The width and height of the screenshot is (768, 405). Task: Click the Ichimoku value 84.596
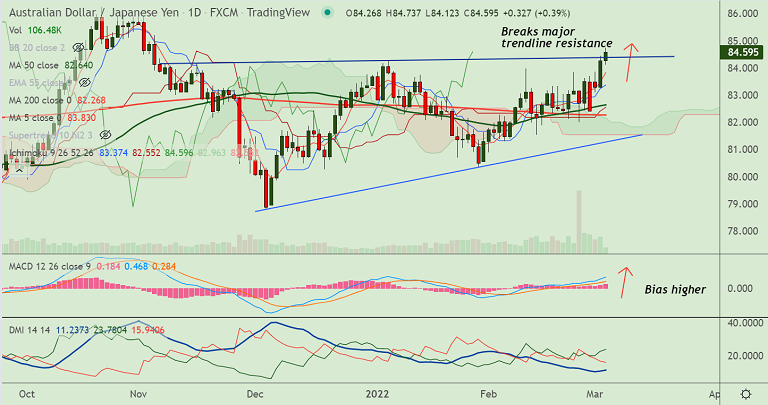[x=179, y=153]
